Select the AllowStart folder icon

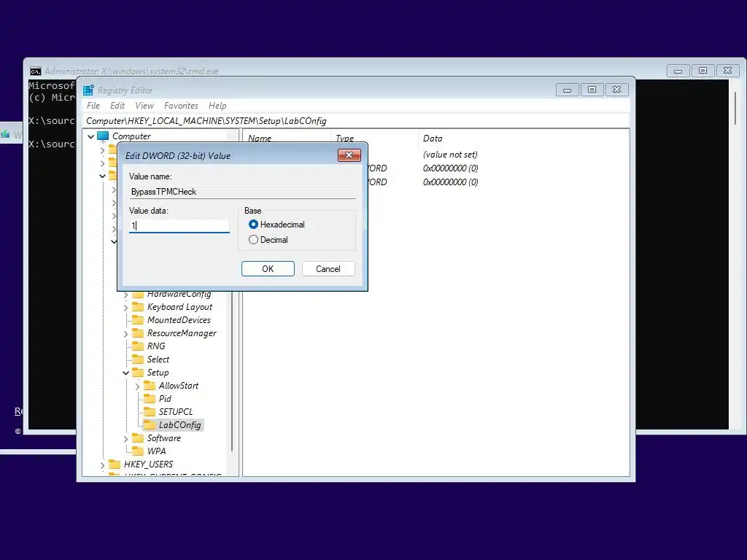tap(150, 385)
